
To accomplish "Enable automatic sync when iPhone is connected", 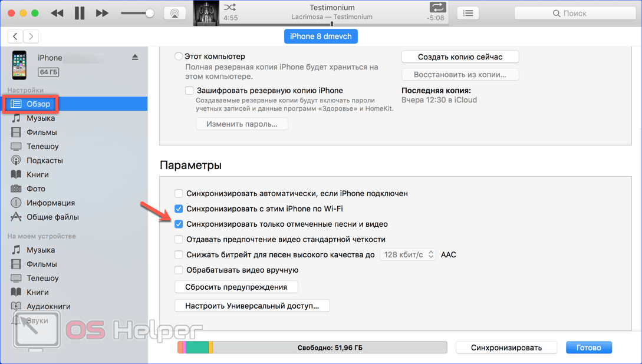I will pyautogui.click(x=179, y=193).
